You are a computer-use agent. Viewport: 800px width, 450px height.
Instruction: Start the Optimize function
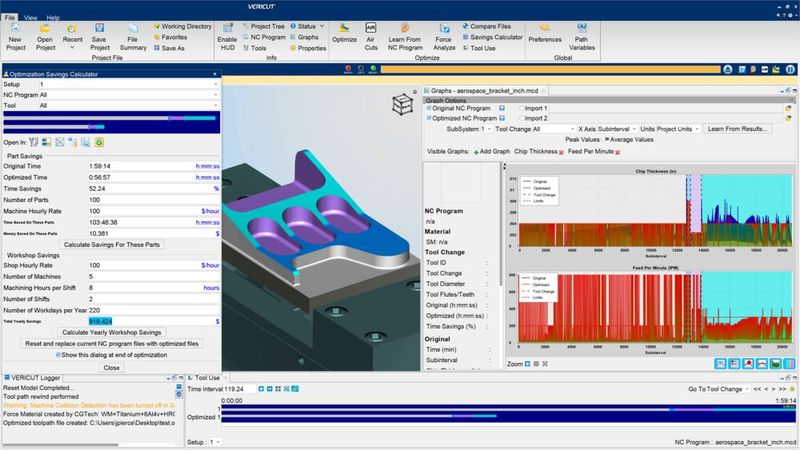pyautogui.click(x=344, y=34)
